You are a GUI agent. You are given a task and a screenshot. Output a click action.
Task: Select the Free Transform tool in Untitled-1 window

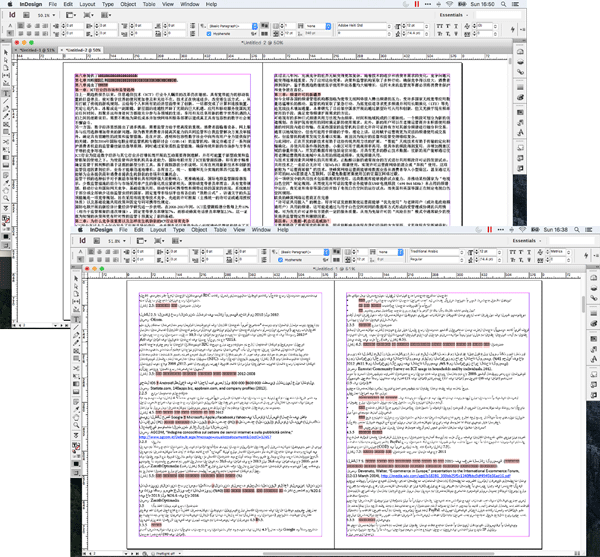pos(76,376)
